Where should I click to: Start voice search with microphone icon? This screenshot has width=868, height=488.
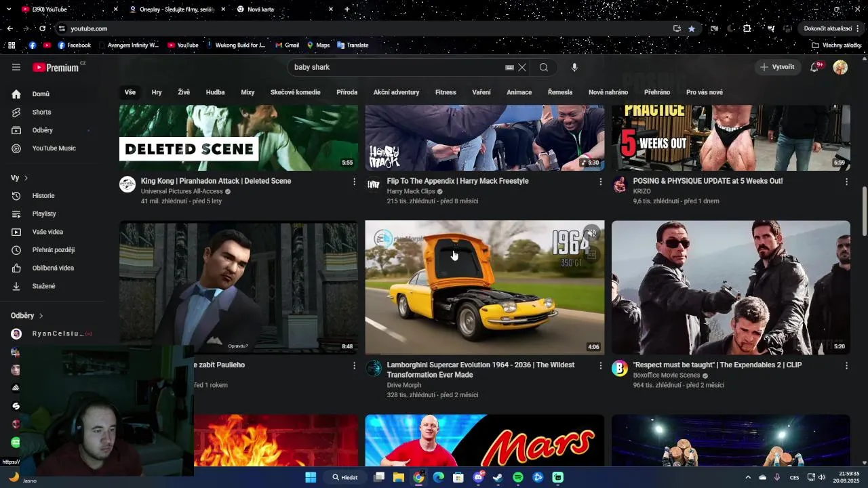coord(574,67)
